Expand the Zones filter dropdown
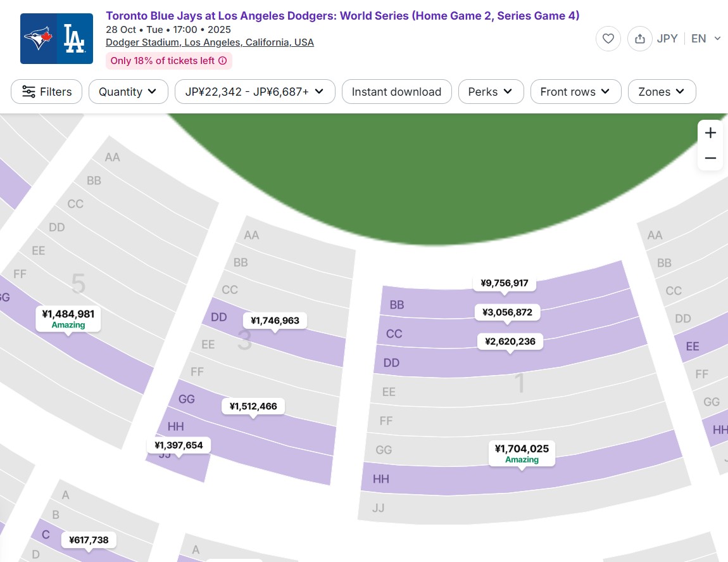Screen dimensions: 728x562 click(x=662, y=92)
